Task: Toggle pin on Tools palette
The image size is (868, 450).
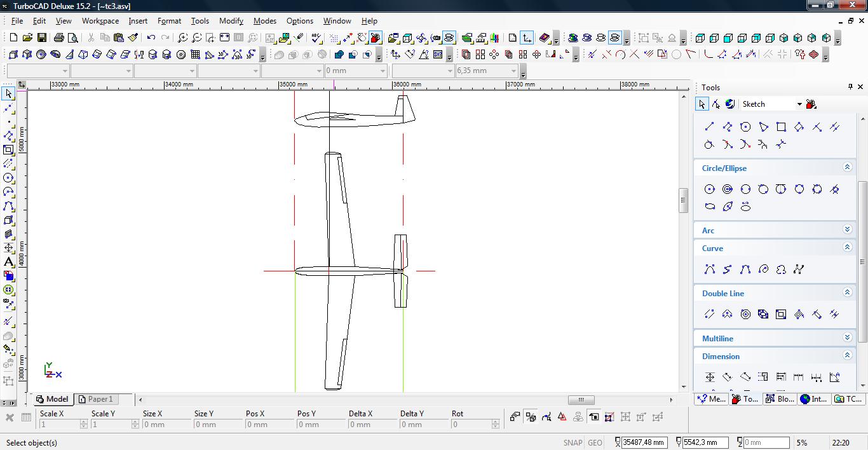Action: pos(850,87)
